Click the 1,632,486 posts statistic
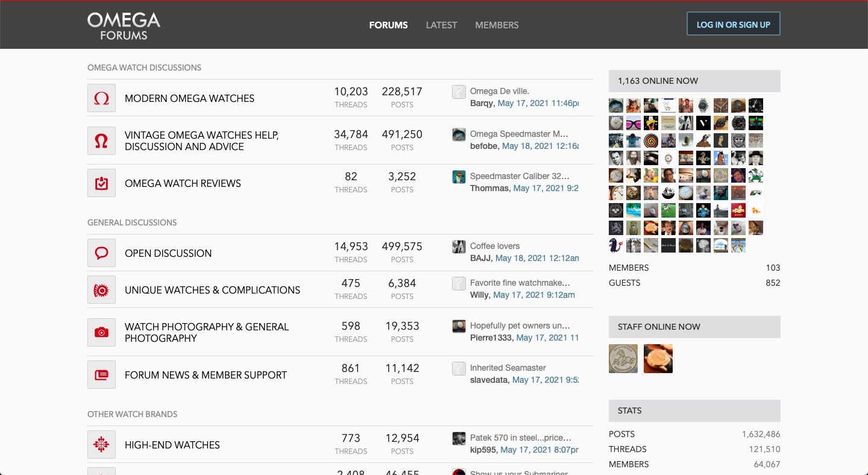Screen dimensions: 868x475 pyautogui.click(x=761, y=434)
